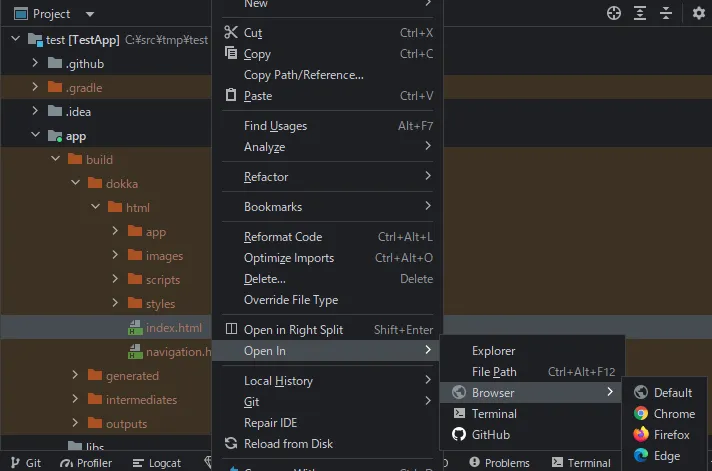Expand the images folder
The image size is (712, 471).
point(115,256)
